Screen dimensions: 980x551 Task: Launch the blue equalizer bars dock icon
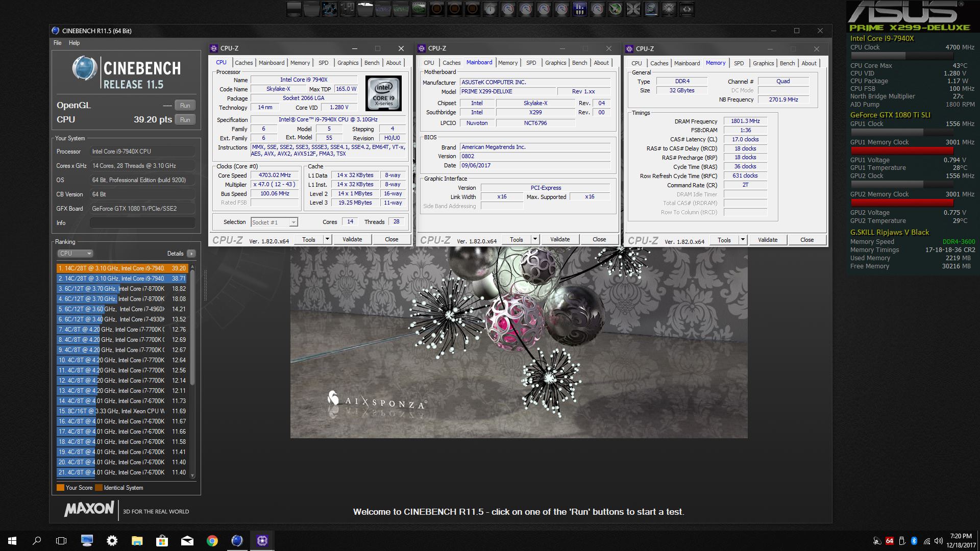(579, 9)
